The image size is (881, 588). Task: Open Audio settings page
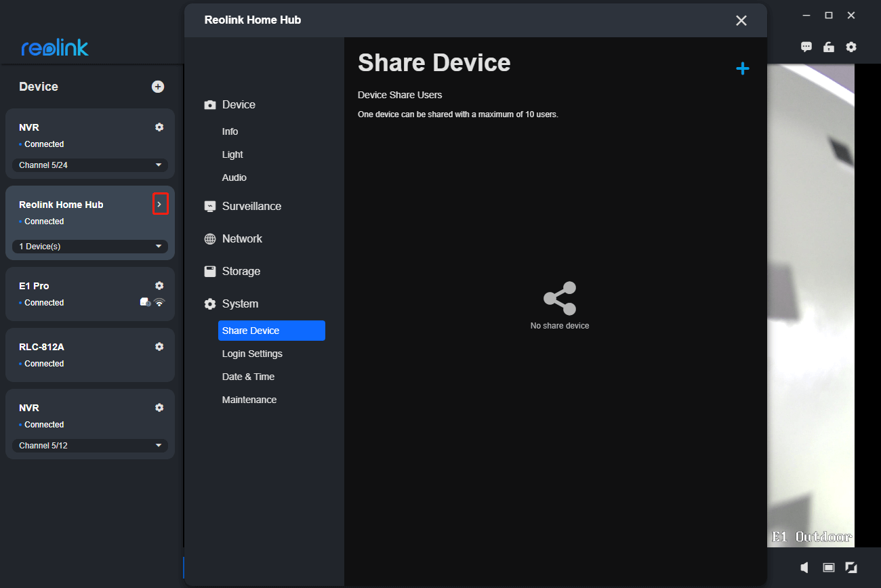point(234,177)
